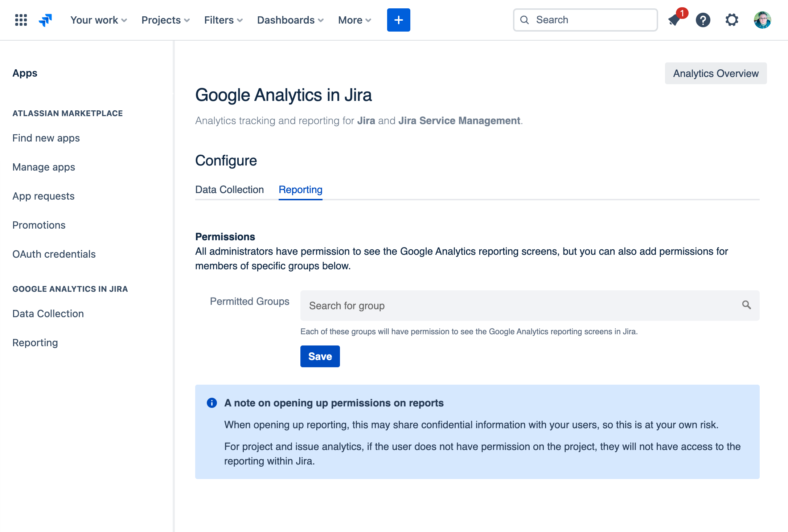788x532 pixels.
Task: Expand the Dashboards menu
Action: [x=290, y=20]
